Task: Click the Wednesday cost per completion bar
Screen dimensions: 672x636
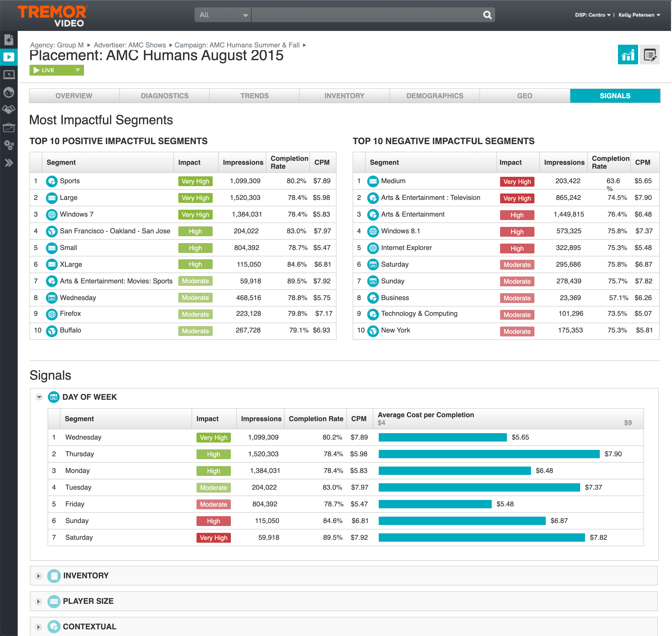Action: (x=442, y=437)
